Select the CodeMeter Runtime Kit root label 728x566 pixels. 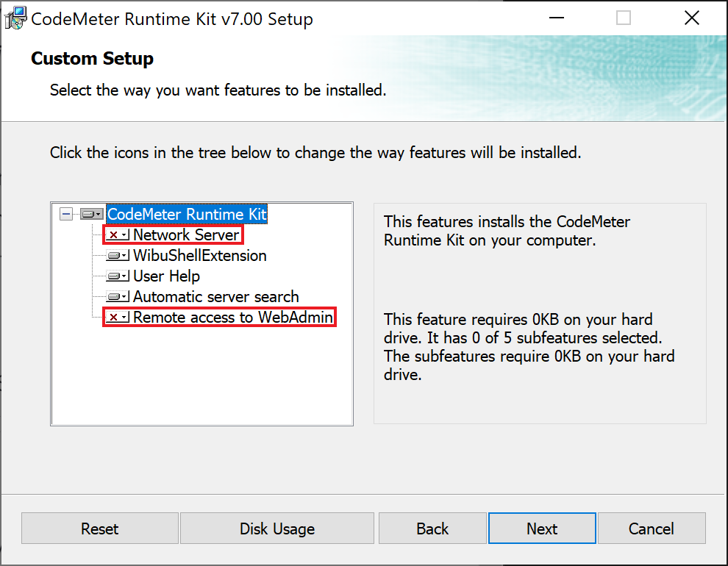tap(187, 215)
